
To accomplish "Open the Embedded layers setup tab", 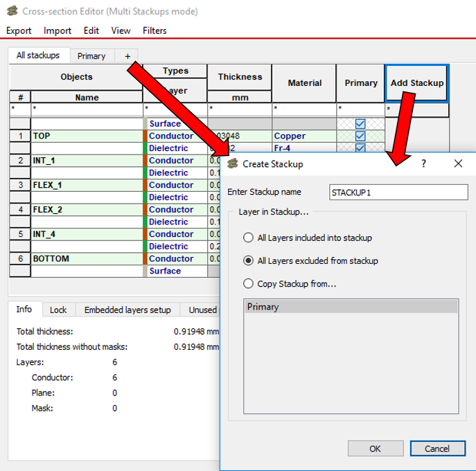I will [127, 310].
